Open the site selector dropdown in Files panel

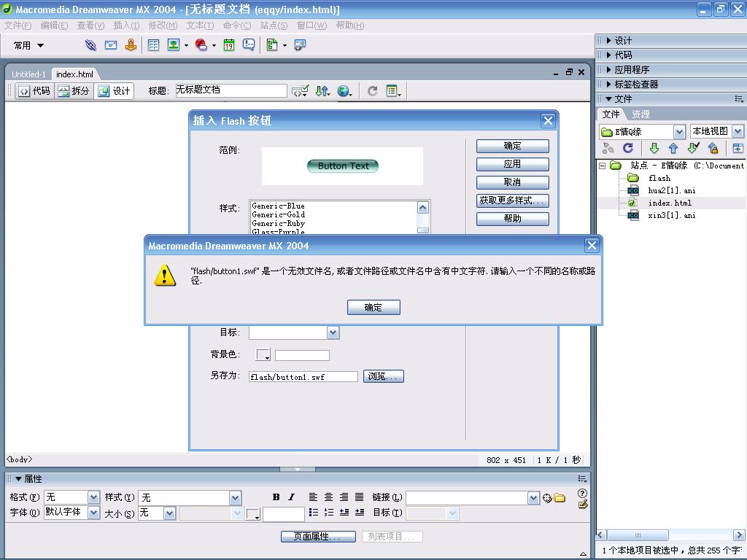679,131
